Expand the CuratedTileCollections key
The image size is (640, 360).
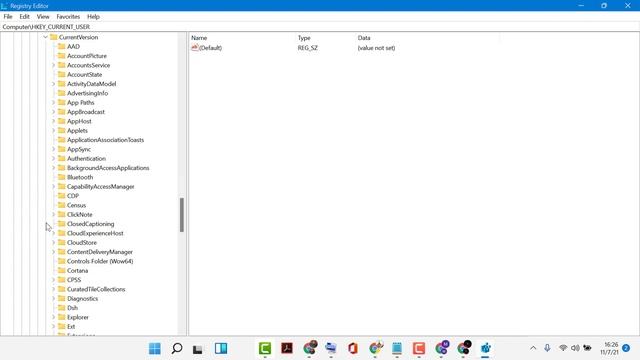tap(53, 289)
